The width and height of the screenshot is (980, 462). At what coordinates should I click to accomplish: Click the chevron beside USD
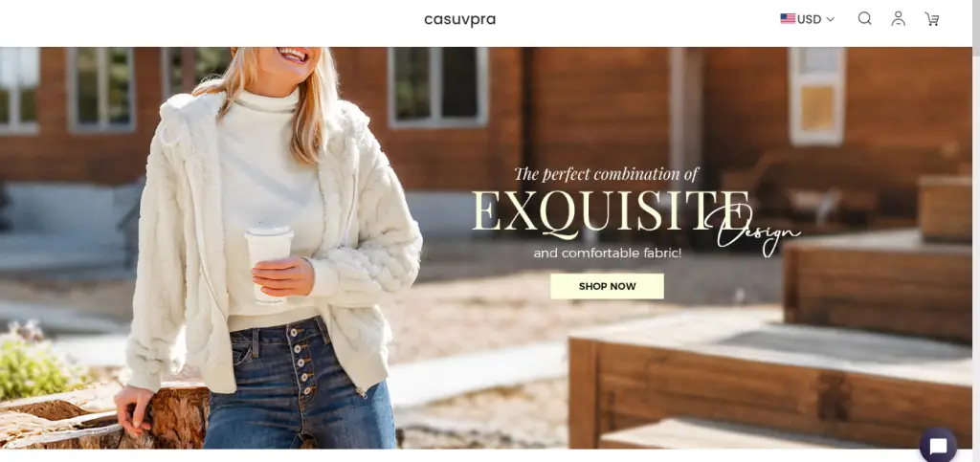[830, 19]
